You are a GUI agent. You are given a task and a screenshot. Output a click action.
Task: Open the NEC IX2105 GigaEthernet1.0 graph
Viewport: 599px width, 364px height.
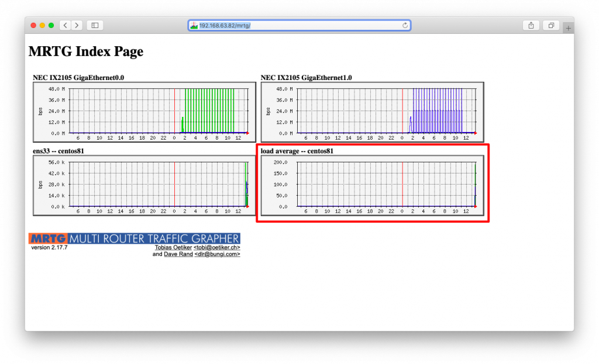(372, 109)
